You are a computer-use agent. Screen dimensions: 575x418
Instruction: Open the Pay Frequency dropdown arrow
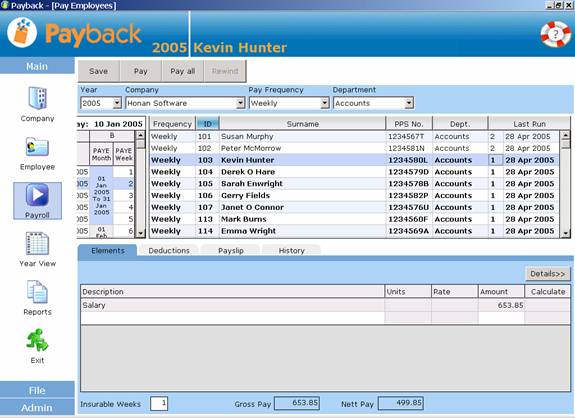(x=325, y=103)
